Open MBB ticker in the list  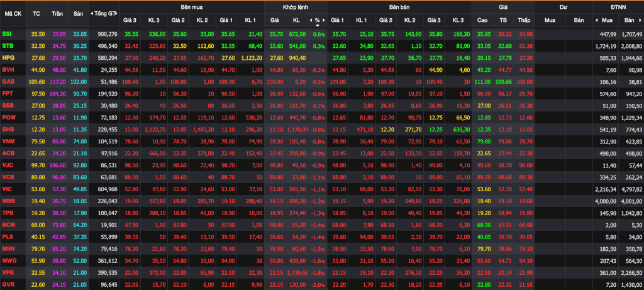pos(8,201)
